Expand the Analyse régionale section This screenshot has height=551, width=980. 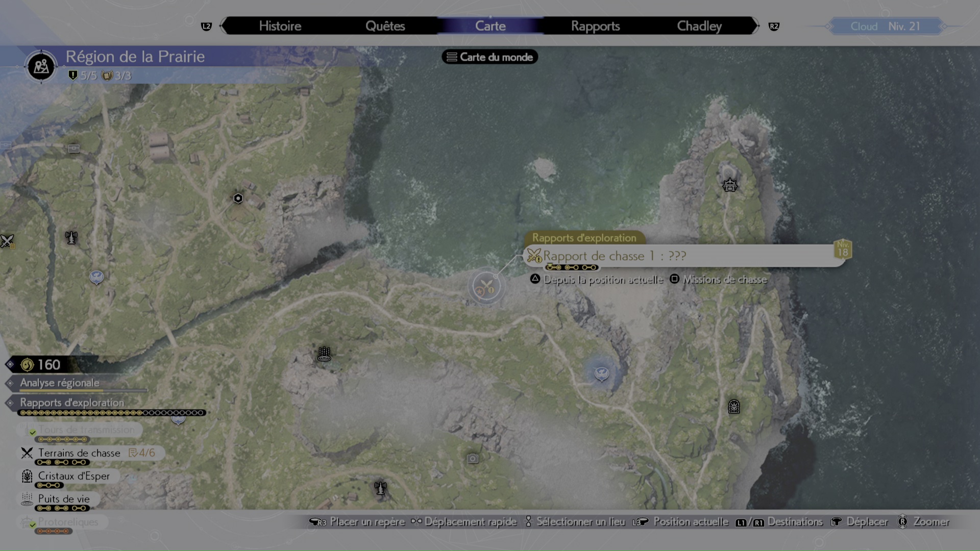tap(60, 383)
